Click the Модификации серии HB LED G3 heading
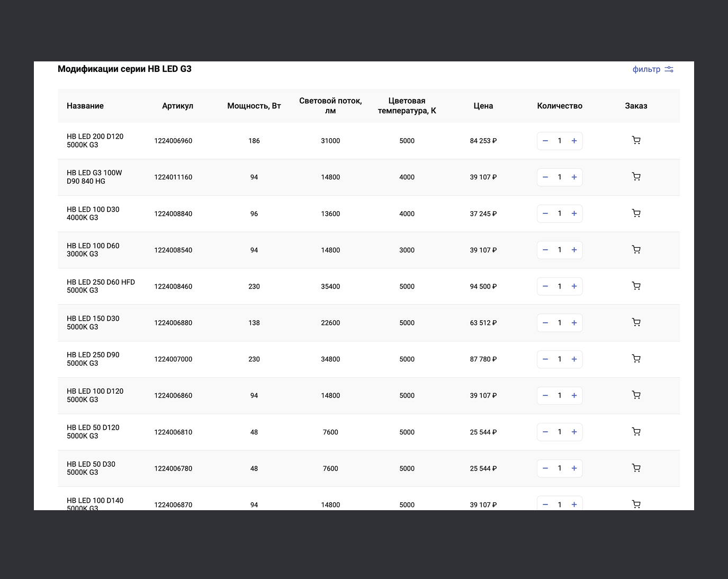 pyautogui.click(x=124, y=69)
